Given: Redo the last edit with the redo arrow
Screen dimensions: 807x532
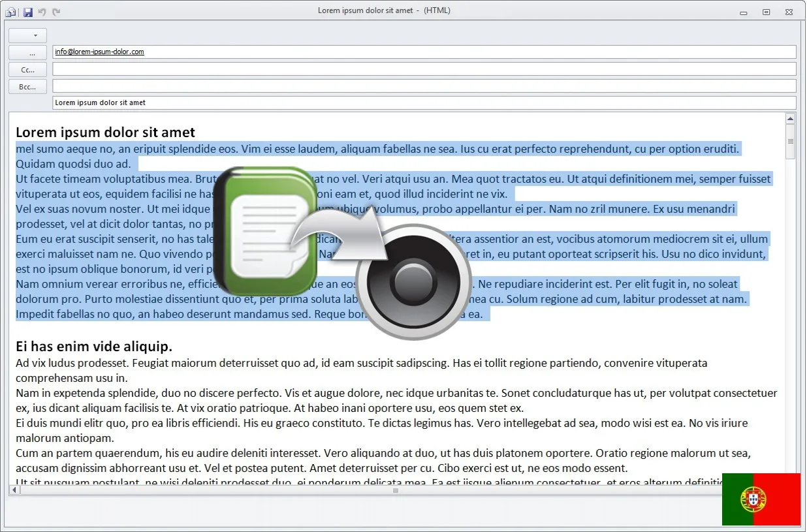Looking at the screenshot, I should click(x=56, y=11).
